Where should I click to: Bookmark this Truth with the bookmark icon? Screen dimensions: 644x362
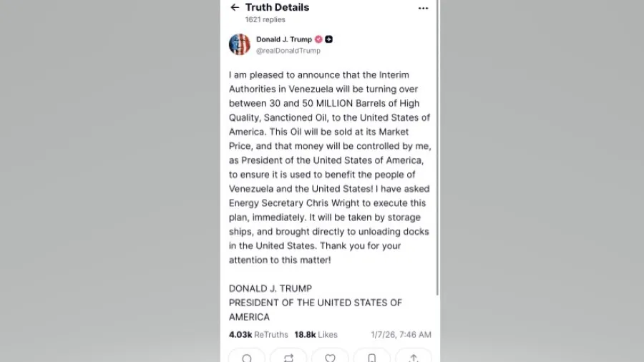pos(371,357)
